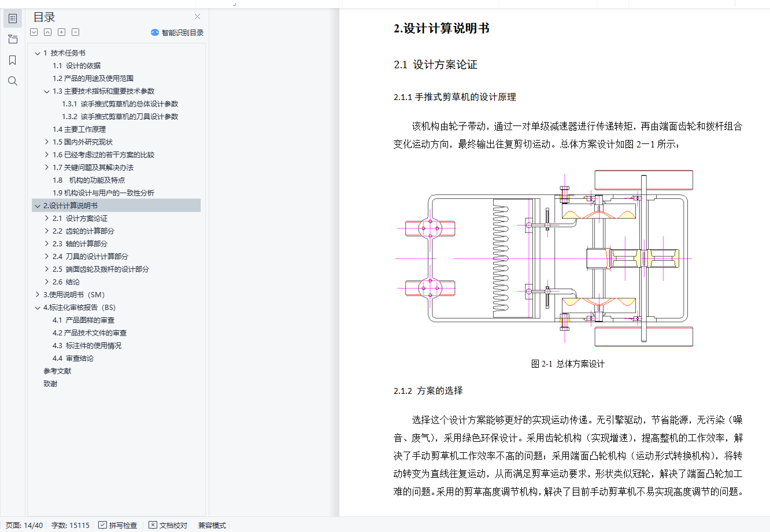
Task: Click the move-up arrow icon under 目录
Action: coord(48,32)
